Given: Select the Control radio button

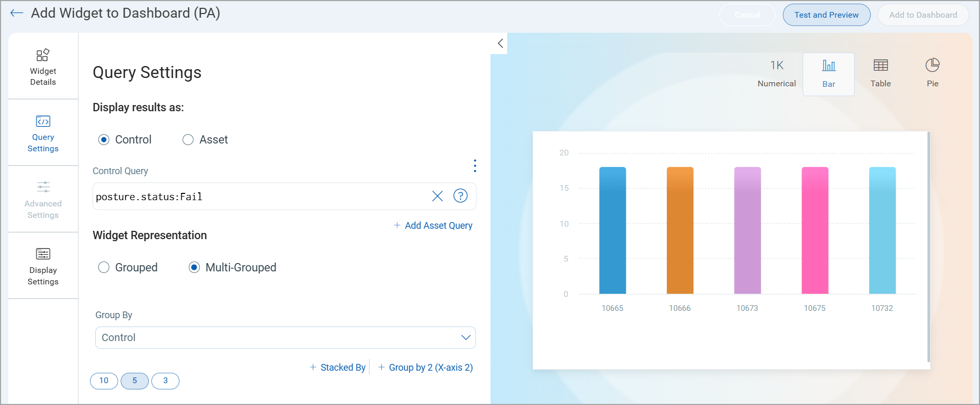Looking at the screenshot, I should coord(104,139).
